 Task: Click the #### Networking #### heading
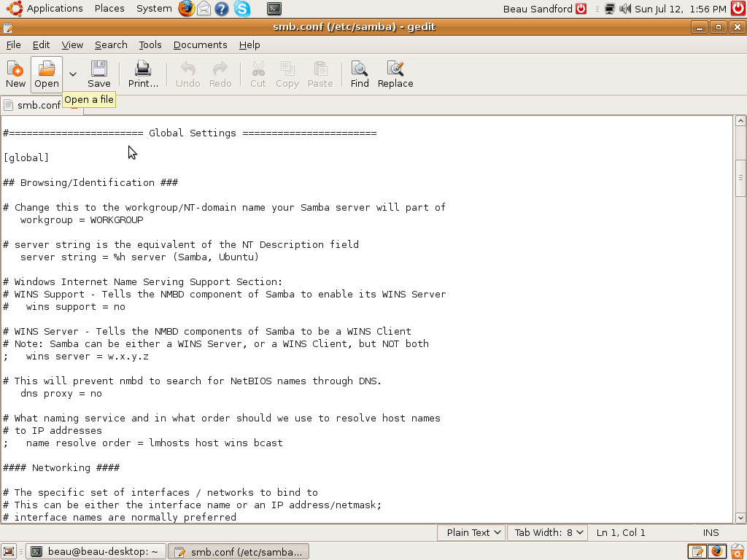click(61, 467)
